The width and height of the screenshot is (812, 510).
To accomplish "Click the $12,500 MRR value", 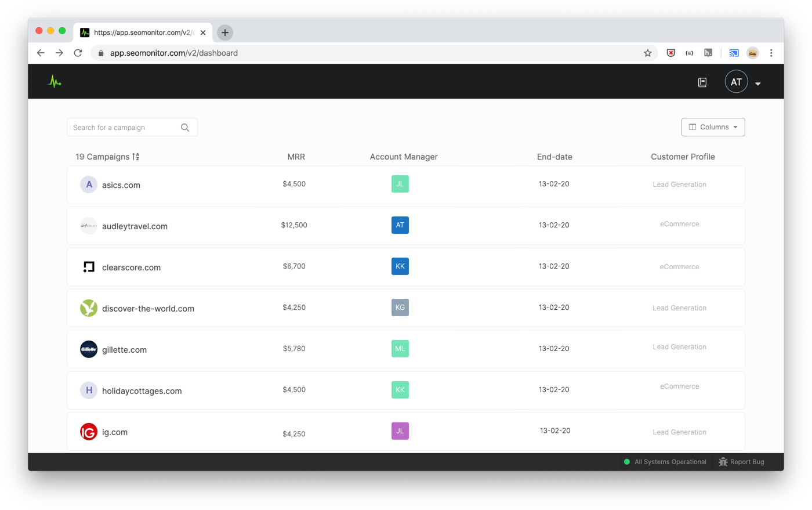I will pos(294,225).
